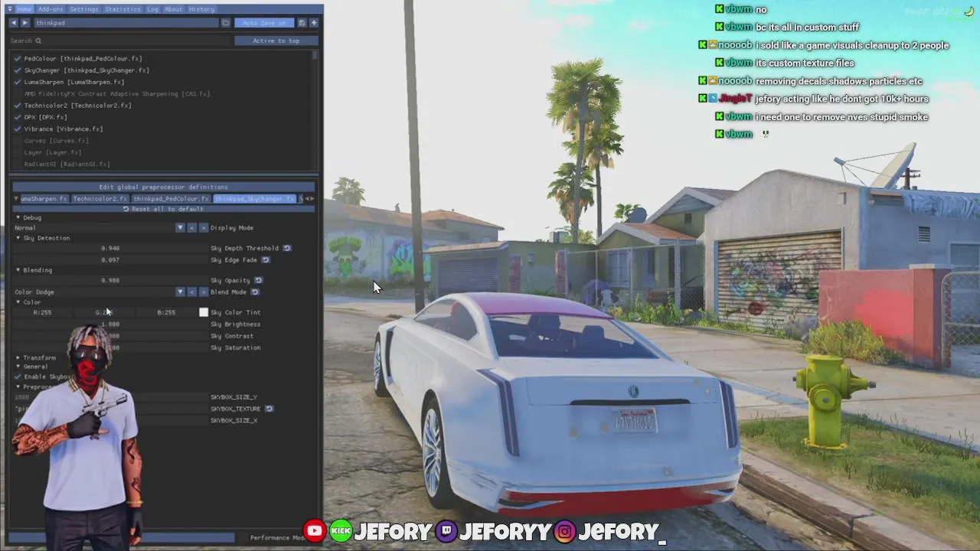Select the thinkpad_PedColour.fx variables tab
Screen dimensions: 980x551
click(x=171, y=199)
